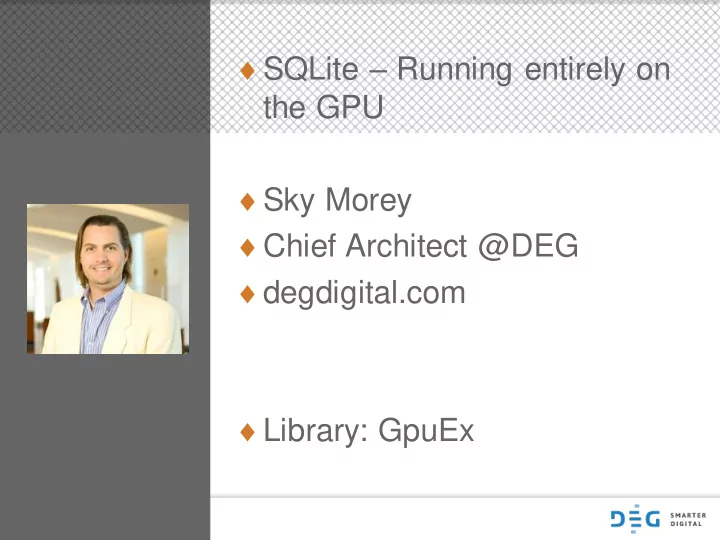Screen dimensions: 720x540
Task: Click the dark crosshatch corner block
Action: click(x=105, y=67)
